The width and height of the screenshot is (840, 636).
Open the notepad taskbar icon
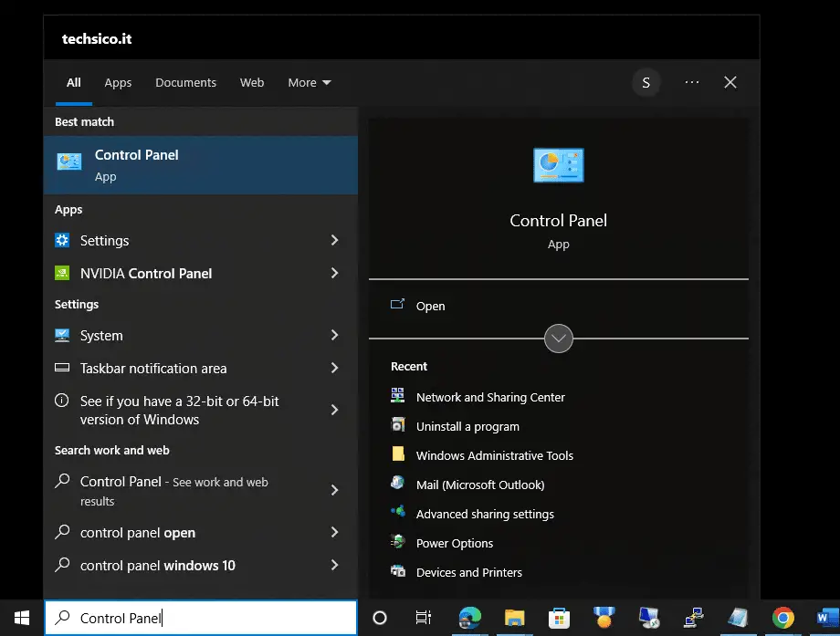[x=739, y=618]
